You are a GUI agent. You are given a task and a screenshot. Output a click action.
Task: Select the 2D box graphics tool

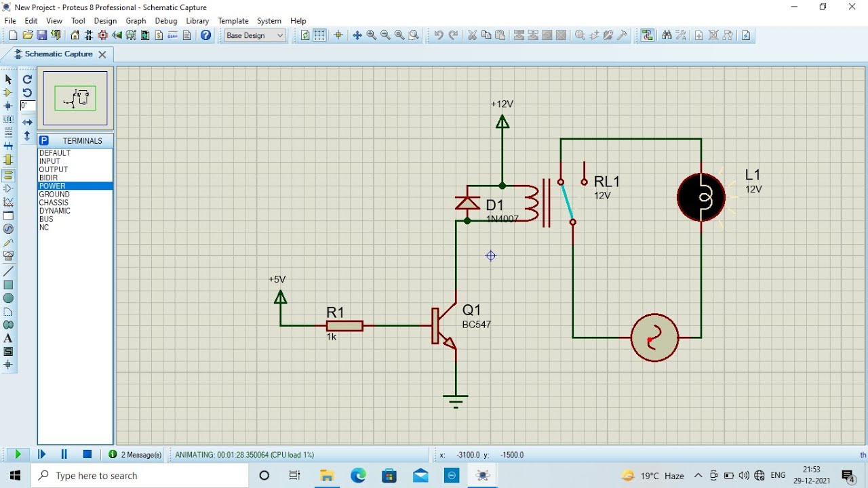coord(8,285)
